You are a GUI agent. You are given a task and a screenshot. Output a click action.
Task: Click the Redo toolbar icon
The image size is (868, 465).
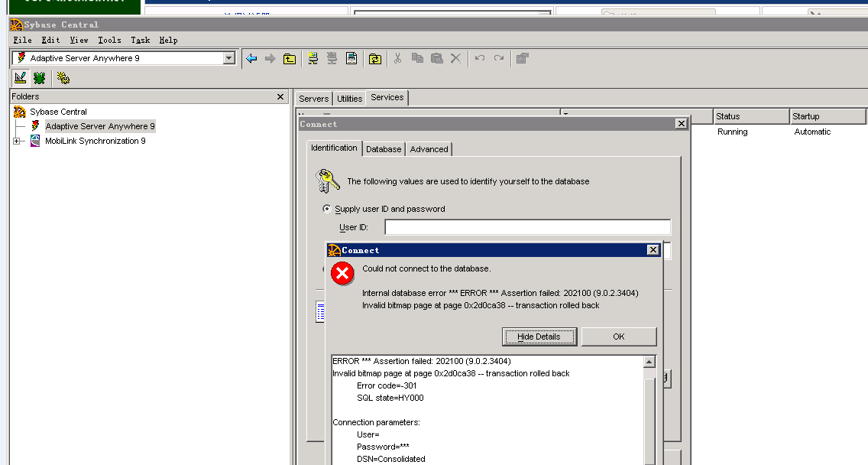click(x=499, y=58)
